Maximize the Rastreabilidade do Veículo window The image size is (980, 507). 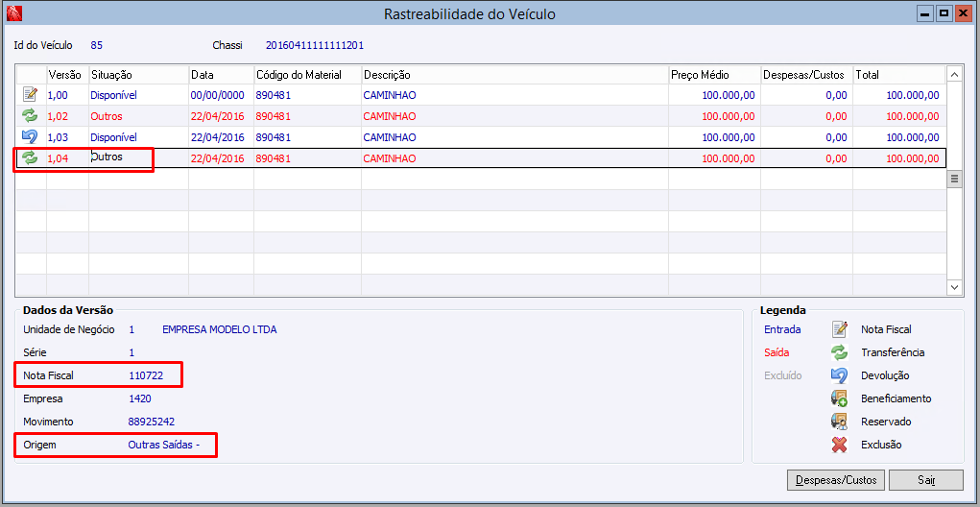coord(944,13)
